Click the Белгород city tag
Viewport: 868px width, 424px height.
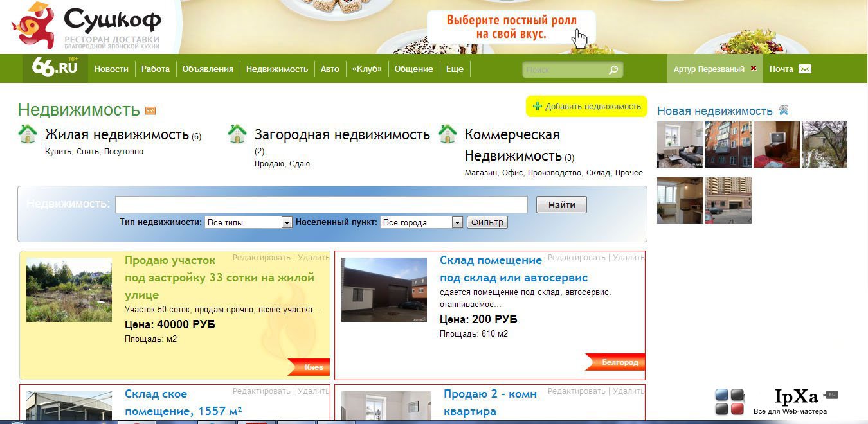pos(615,362)
